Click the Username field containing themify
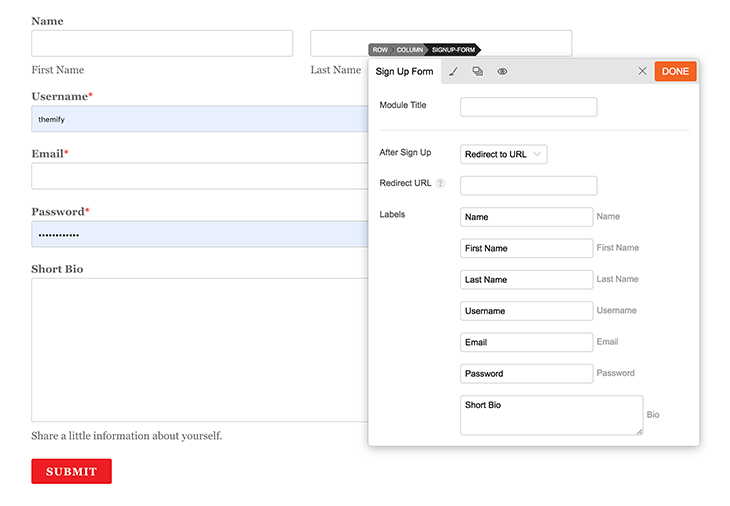 [200, 119]
